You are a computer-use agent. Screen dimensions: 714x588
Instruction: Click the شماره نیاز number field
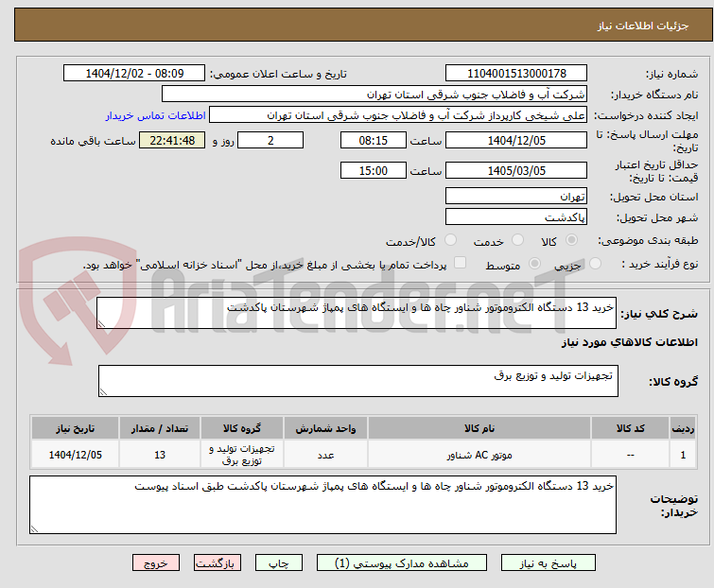point(516,74)
